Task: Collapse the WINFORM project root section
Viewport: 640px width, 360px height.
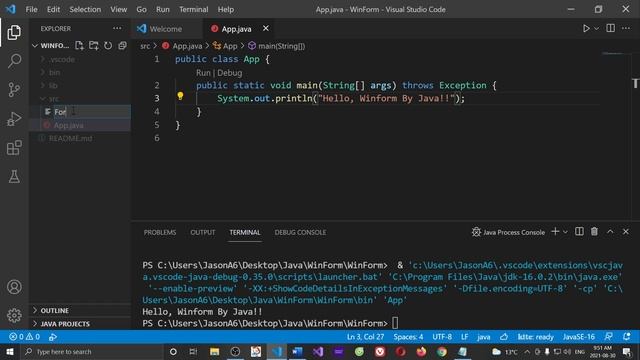Action: click(x=51, y=45)
